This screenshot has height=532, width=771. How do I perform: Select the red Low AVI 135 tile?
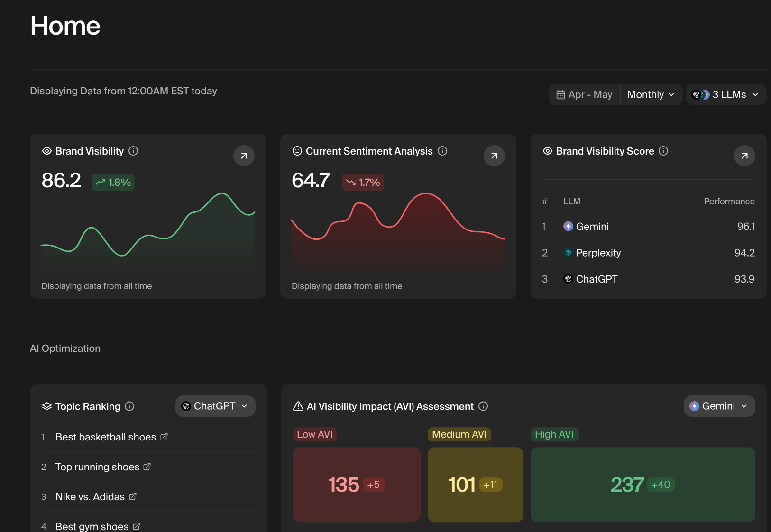(x=356, y=485)
